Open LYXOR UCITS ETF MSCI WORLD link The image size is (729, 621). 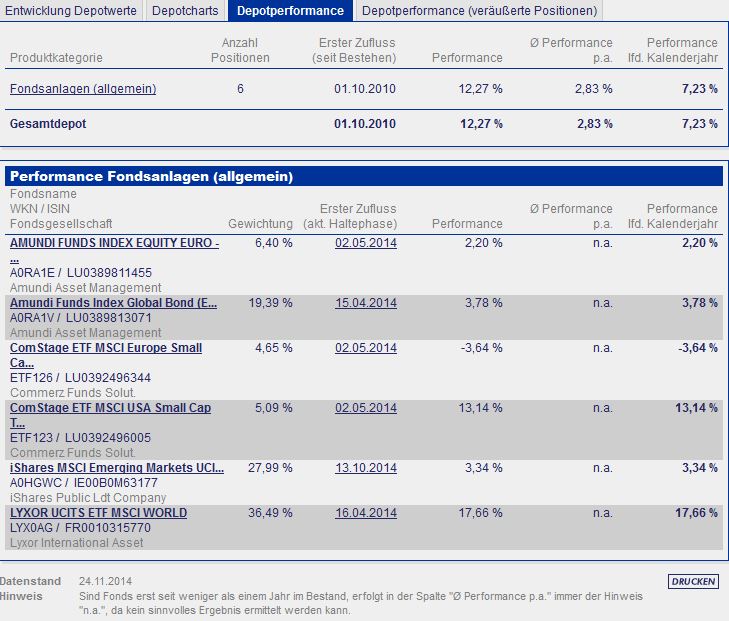pos(98,513)
